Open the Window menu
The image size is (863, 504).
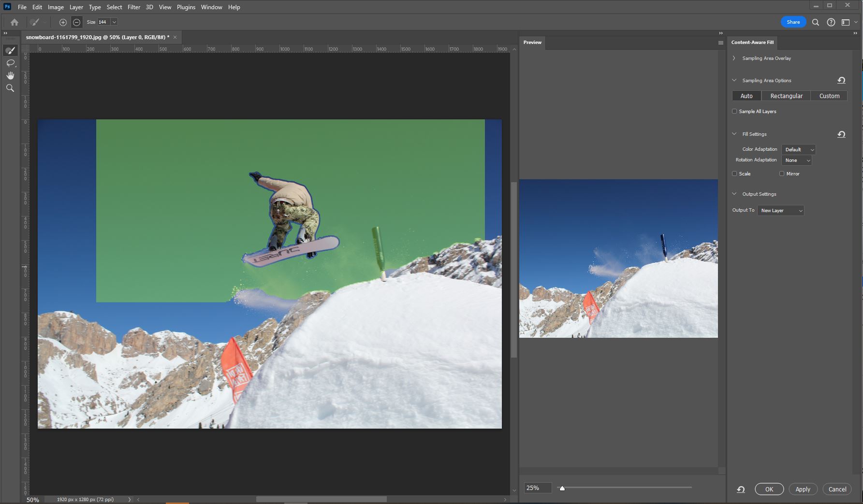point(212,7)
